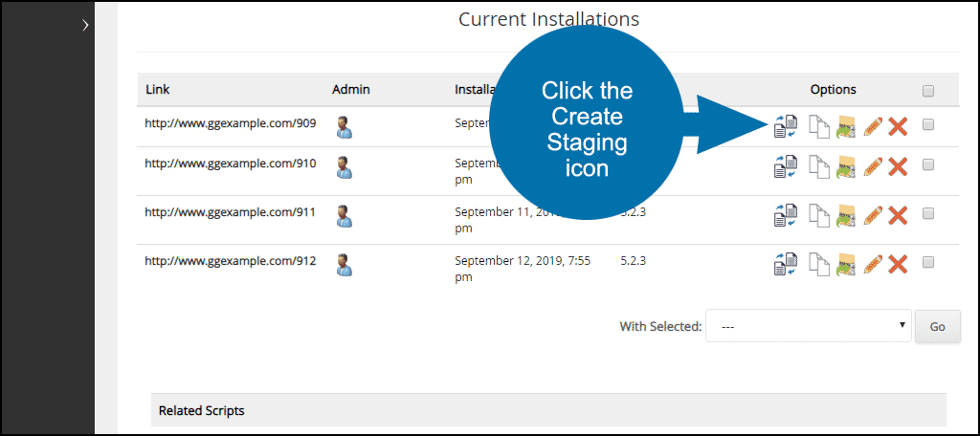Click Create Staging icon for the /912 installation
Screen dimensions: 980x436
tap(785, 264)
